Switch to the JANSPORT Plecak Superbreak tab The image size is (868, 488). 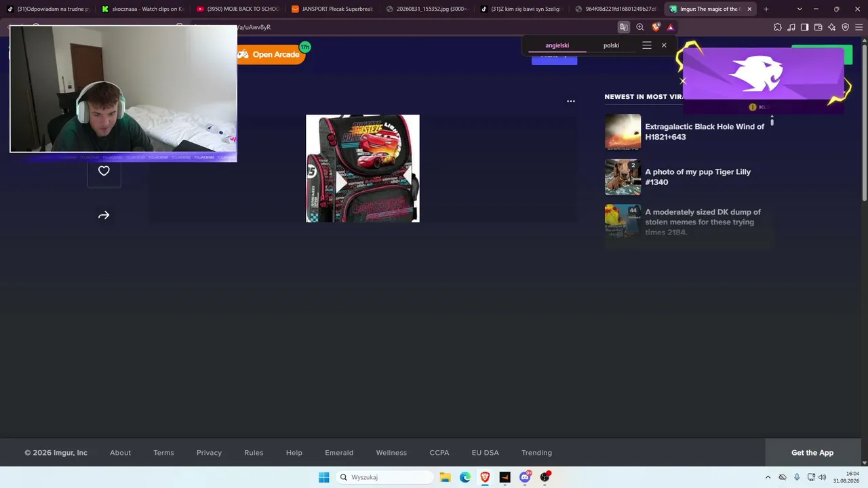tap(332, 9)
